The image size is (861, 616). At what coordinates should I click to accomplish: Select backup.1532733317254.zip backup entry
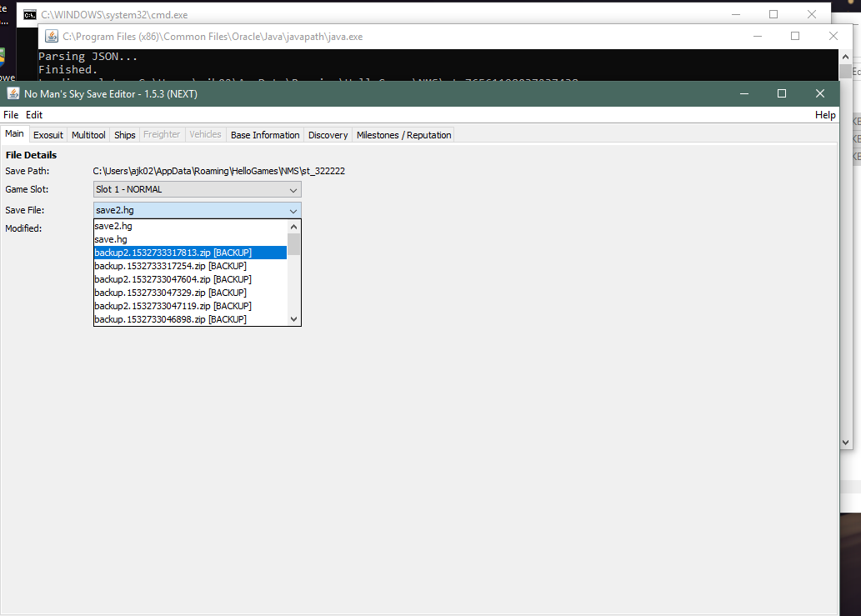point(190,266)
